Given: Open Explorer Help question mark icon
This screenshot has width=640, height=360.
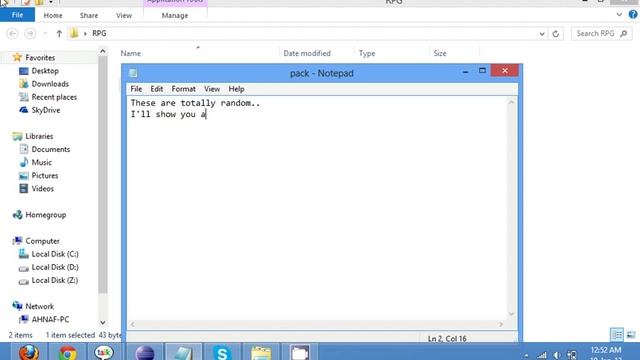Looking at the screenshot, I should pyautogui.click(x=633, y=15).
